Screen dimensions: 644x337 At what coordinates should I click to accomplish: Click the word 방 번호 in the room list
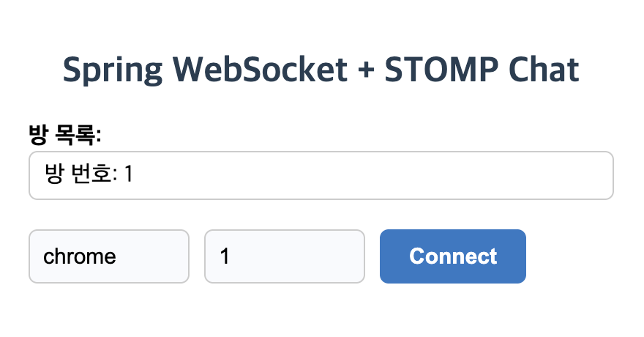[78, 174]
